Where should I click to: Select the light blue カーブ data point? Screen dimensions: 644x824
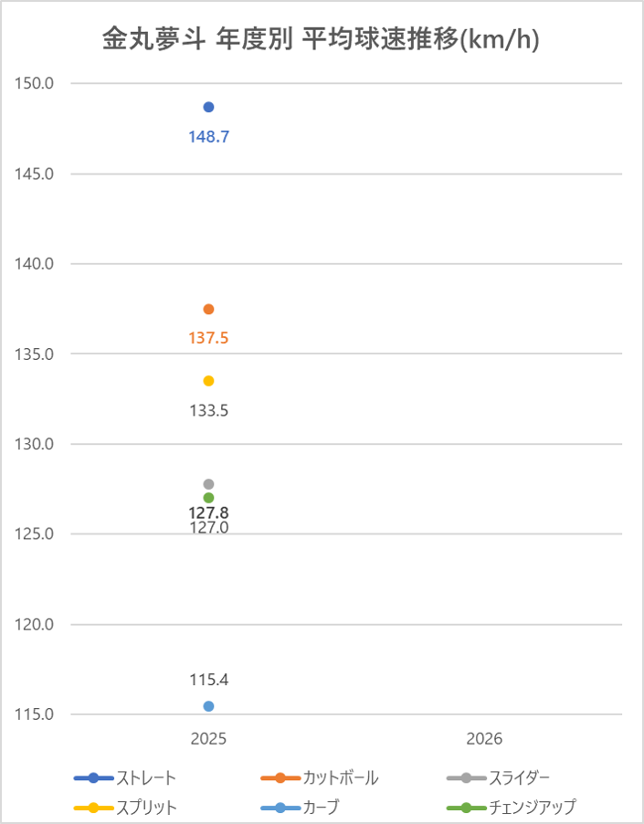208,706
